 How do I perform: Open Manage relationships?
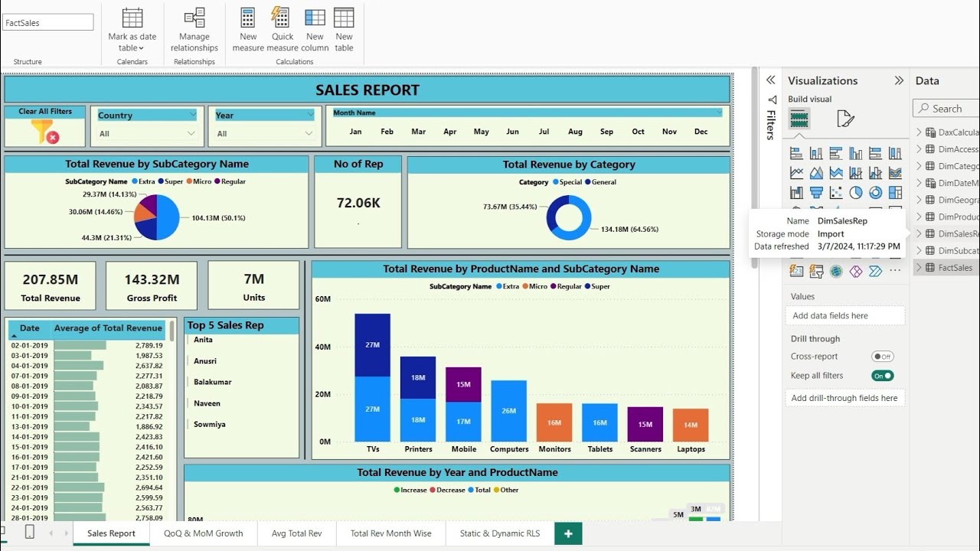(x=194, y=30)
